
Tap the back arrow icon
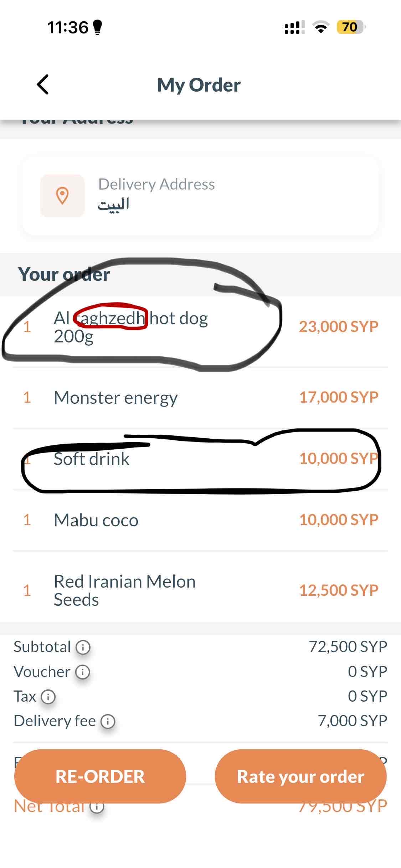43,85
